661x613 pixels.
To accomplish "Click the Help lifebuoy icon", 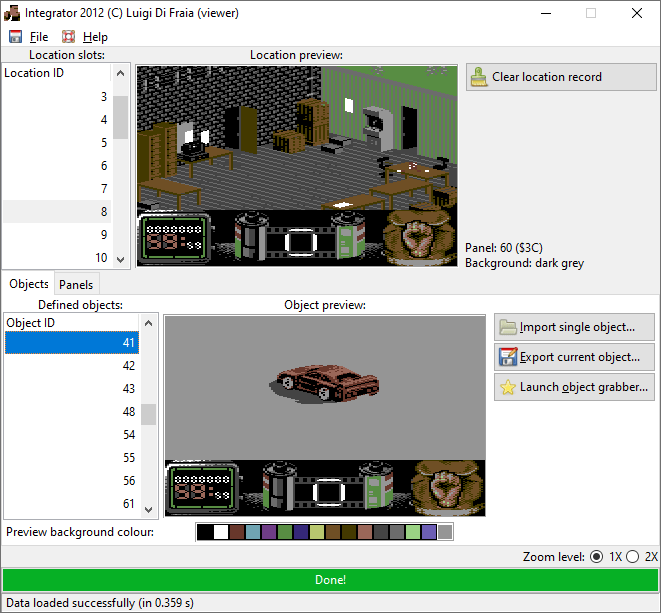I will point(69,37).
